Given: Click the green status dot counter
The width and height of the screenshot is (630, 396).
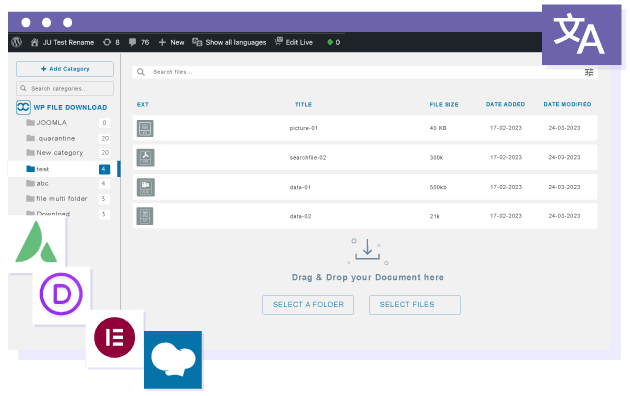Looking at the screenshot, I should click(333, 42).
